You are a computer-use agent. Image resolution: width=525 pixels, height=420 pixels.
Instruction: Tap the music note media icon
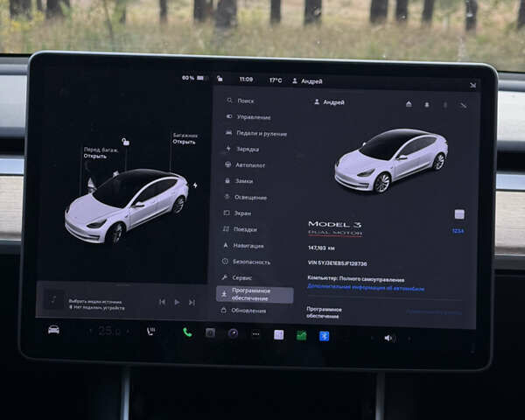(x=53, y=299)
